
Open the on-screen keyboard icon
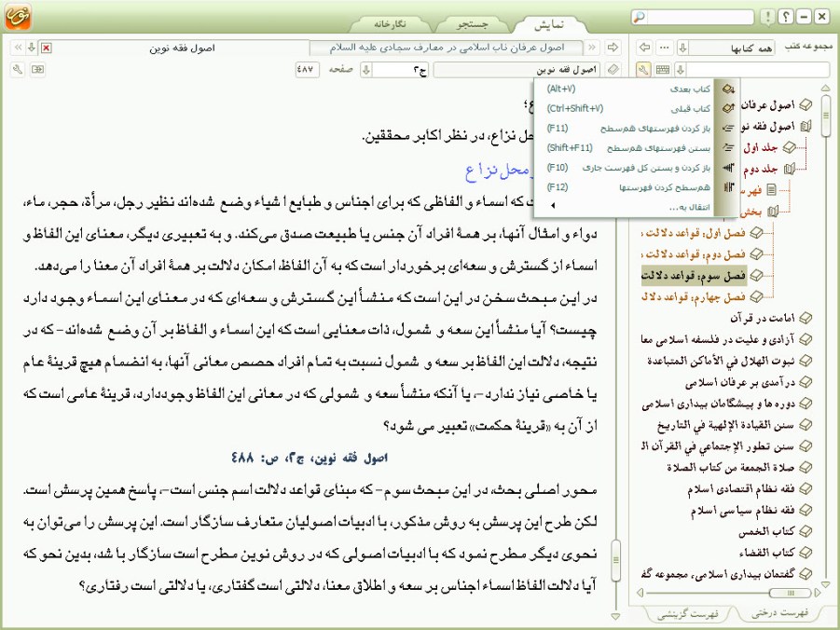(663, 69)
